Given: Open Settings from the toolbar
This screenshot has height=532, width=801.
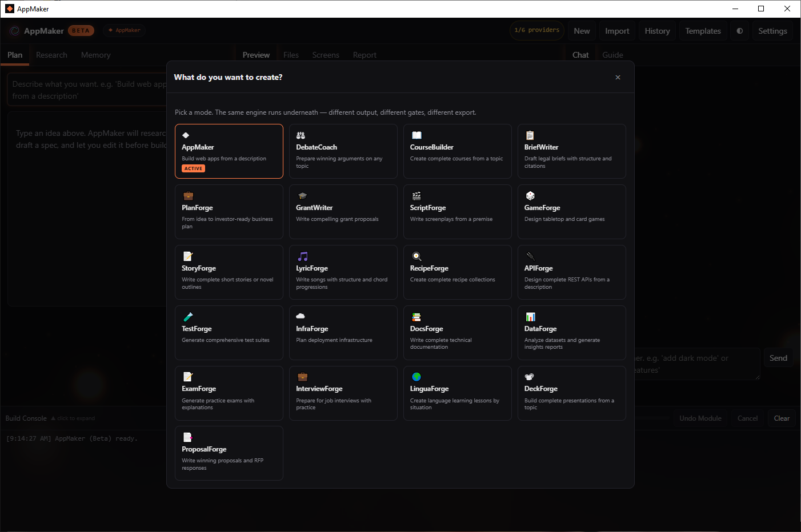Looking at the screenshot, I should [x=772, y=31].
